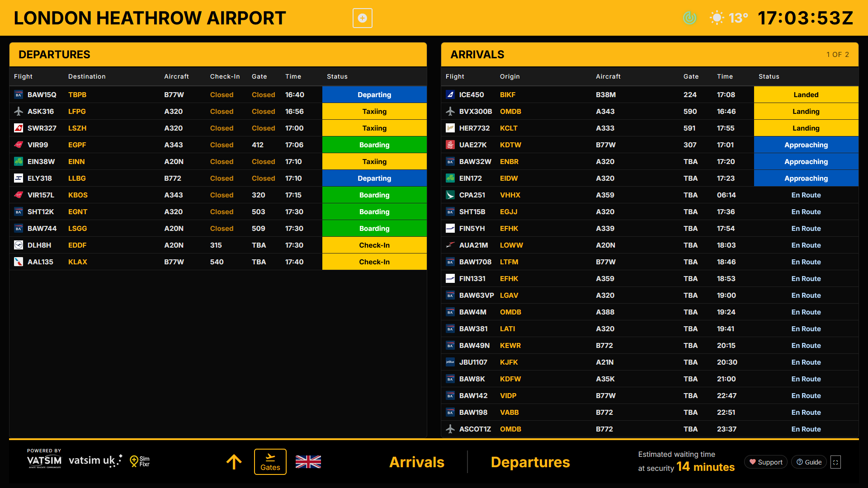Click the Finnair icon for FIN5YH
868x488 pixels.
450,229
